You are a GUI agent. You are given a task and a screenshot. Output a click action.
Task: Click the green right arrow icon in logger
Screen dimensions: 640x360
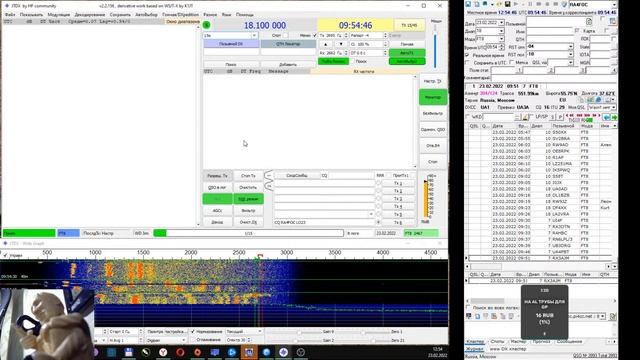[x=614, y=117]
